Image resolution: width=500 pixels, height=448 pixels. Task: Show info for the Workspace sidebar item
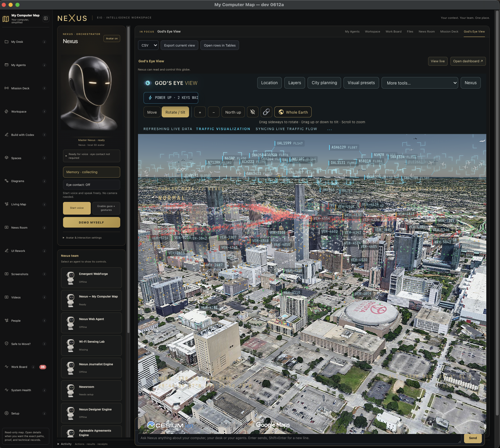pos(45,112)
